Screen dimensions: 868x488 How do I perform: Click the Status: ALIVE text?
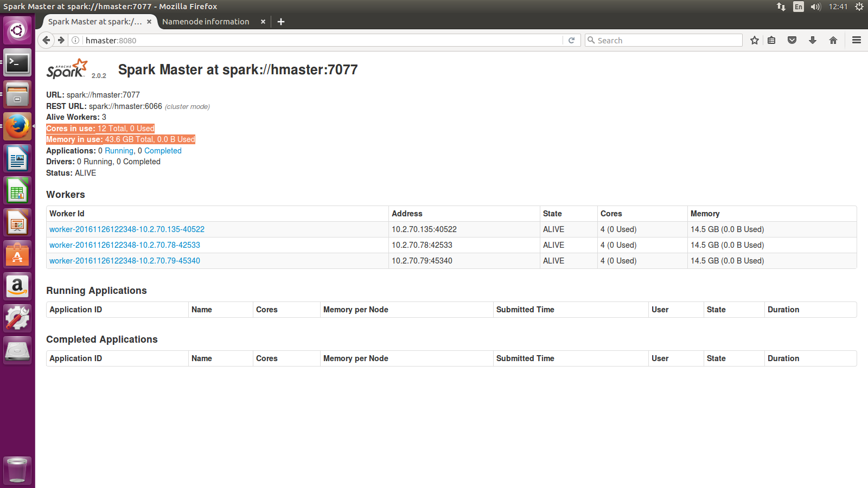[x=71, y=173]
